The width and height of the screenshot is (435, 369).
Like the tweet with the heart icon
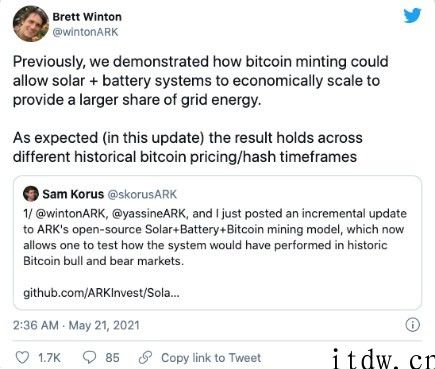click(23, 358)
